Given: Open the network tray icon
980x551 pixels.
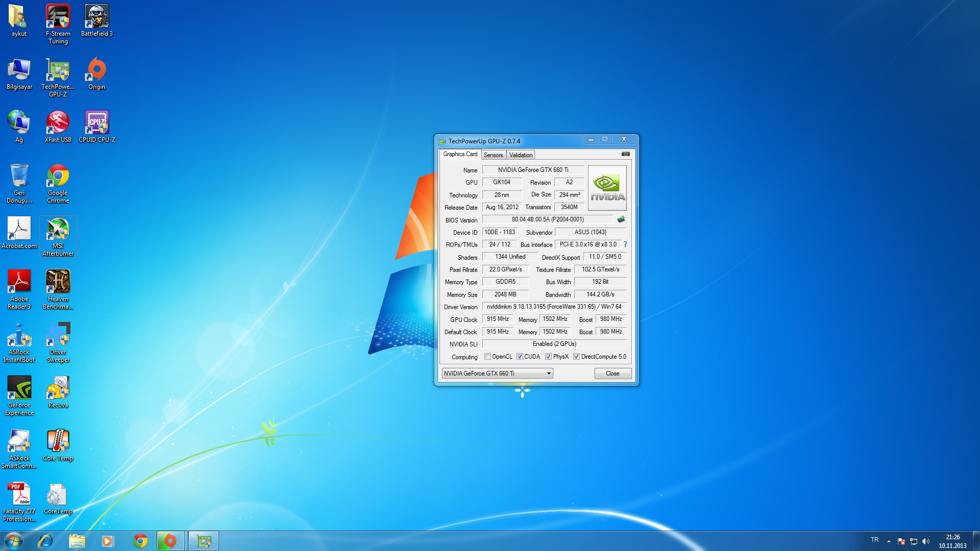Looking at the screenshot, I should click(914, 541).
